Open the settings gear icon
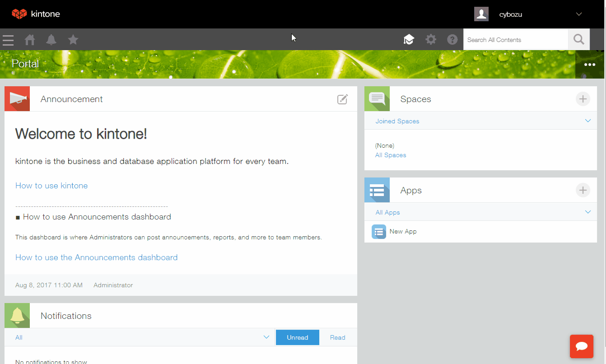Viewport: 606px width, 364px height. pyautogui.click(x=431, y=40)
